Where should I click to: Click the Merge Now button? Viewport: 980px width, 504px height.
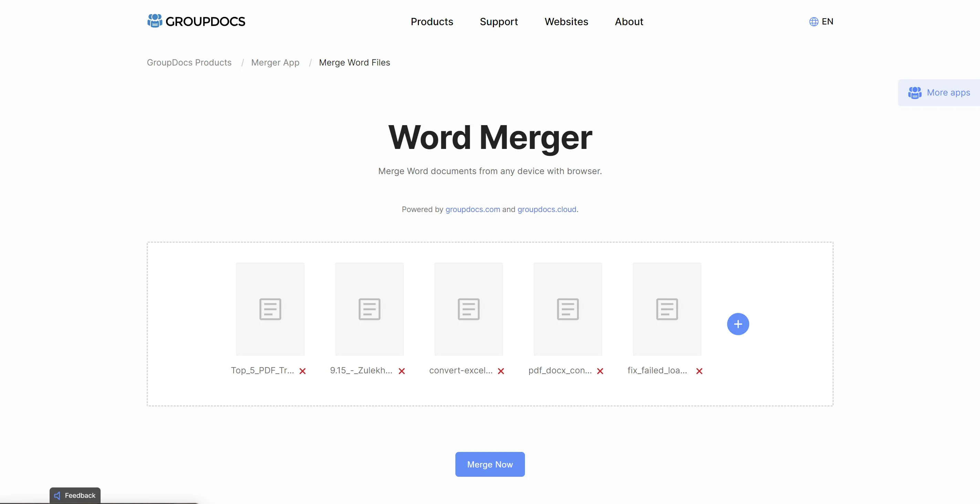tap(490, 464)
